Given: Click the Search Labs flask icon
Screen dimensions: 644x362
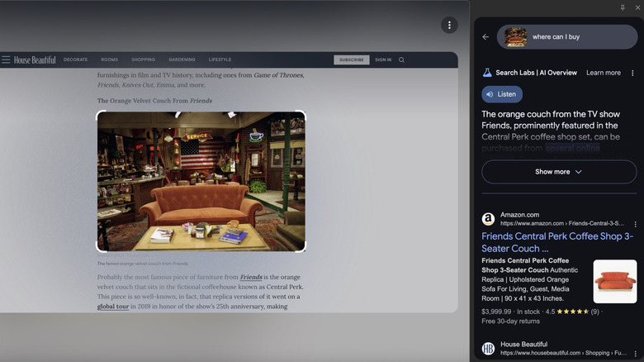Looking at the screenshot, I should (487, 73).
